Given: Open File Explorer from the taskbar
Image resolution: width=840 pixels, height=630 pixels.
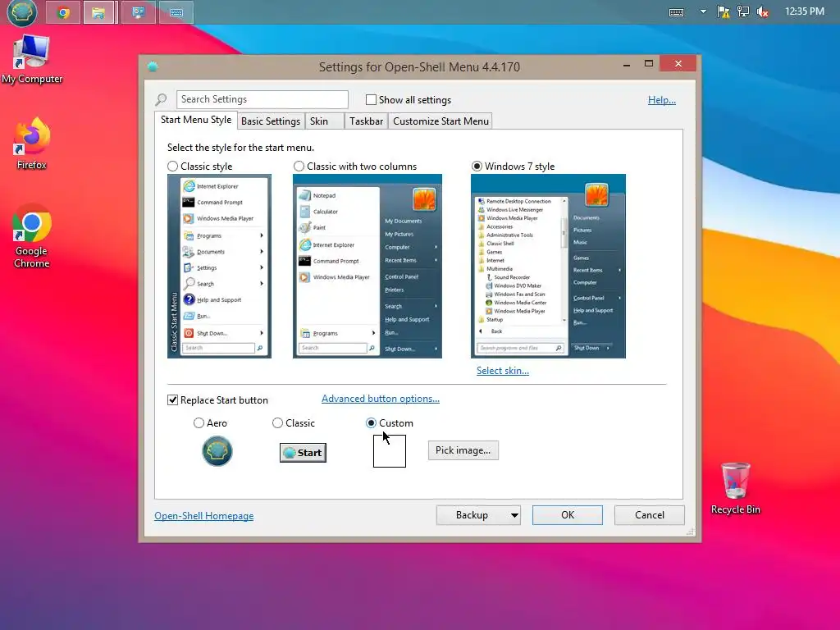Looking at the screenshot, I should (x=98, y=13).
